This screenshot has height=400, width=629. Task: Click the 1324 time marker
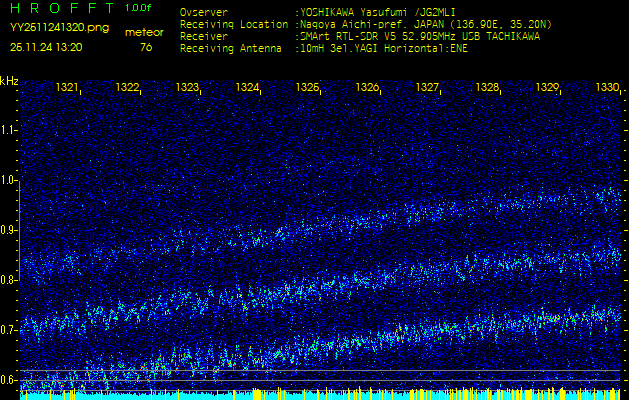click(247, 87)
